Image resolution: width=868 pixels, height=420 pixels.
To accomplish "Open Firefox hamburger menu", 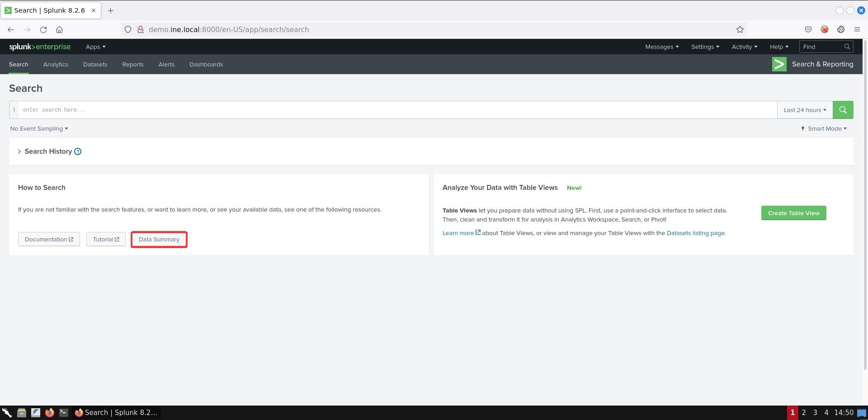I will click(857, 29).
